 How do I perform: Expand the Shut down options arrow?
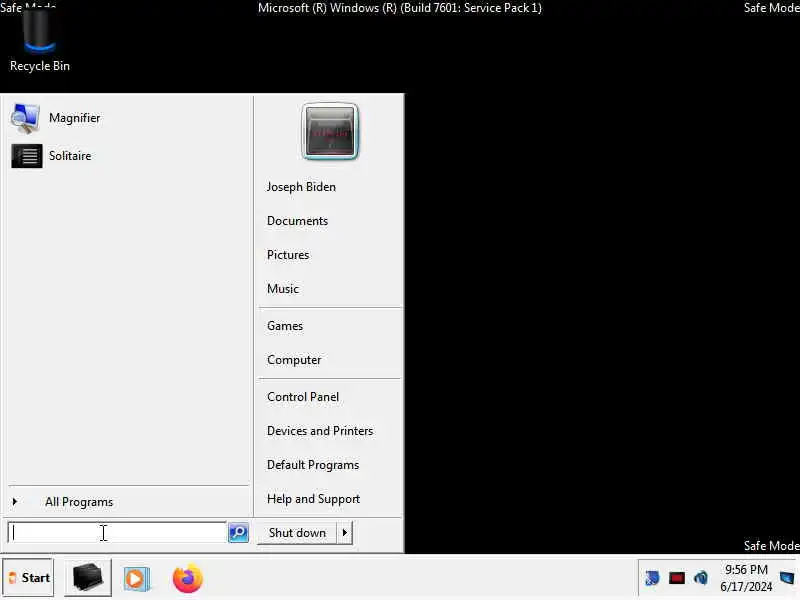coord(345,533)
